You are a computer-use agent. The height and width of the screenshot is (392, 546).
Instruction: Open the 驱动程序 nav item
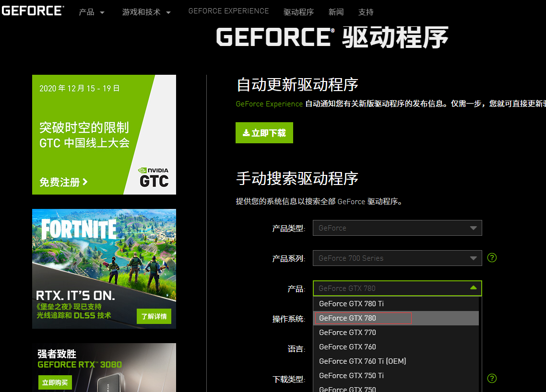[298, 12]
